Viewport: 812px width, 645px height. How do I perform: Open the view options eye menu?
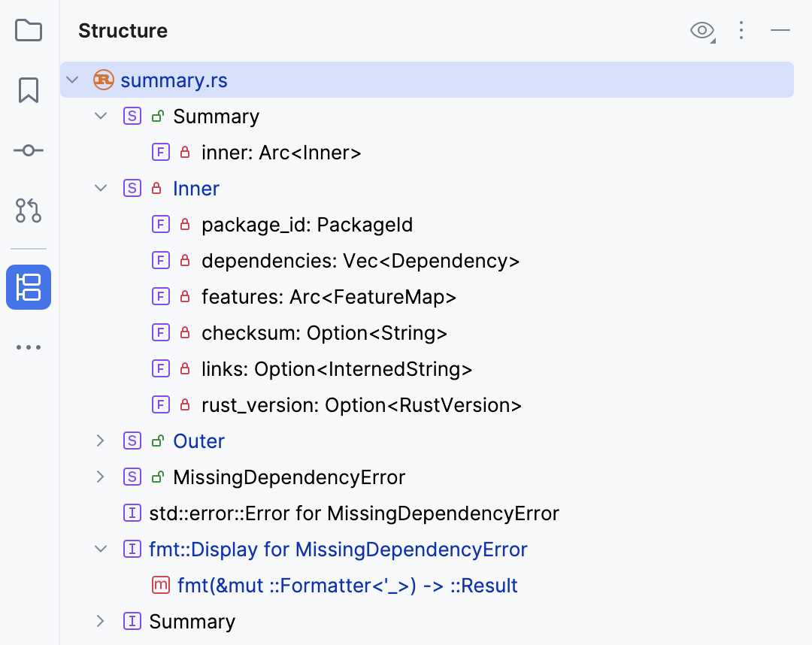pos(701,31)
